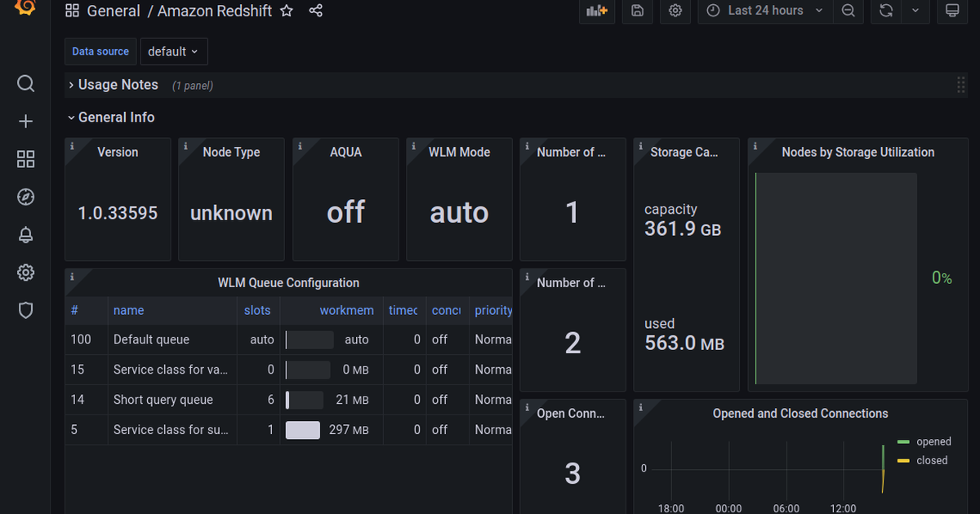Share the dashboard using share icon
Image resolution: width=980 pixels, height=514 pixels.
pyautogui.click(x=316, y=11)
